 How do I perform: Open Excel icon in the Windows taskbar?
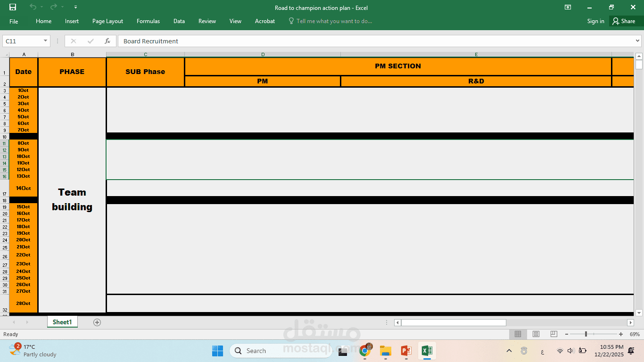click(427, 351)
